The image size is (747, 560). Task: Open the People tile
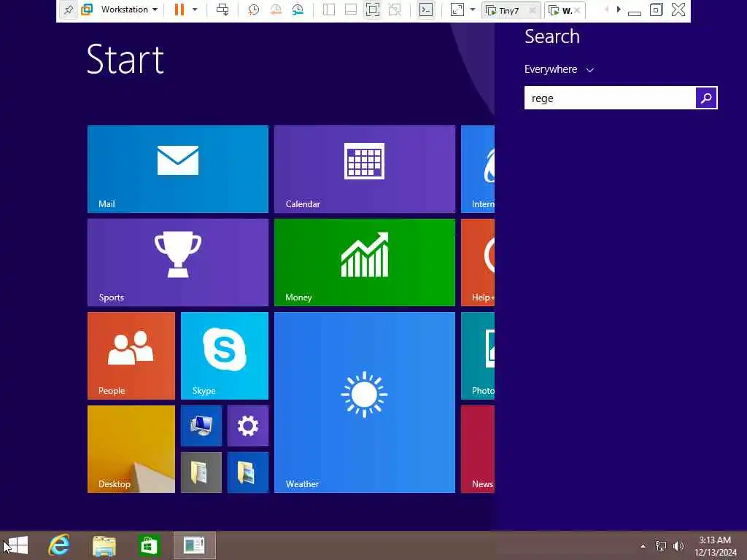point(131,356)
